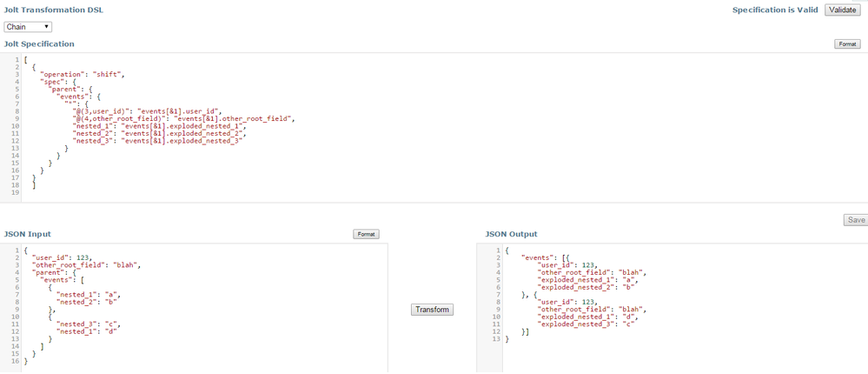The image size is (868, 374).
Task: Click the Validate button
Action: coord(843,10)
